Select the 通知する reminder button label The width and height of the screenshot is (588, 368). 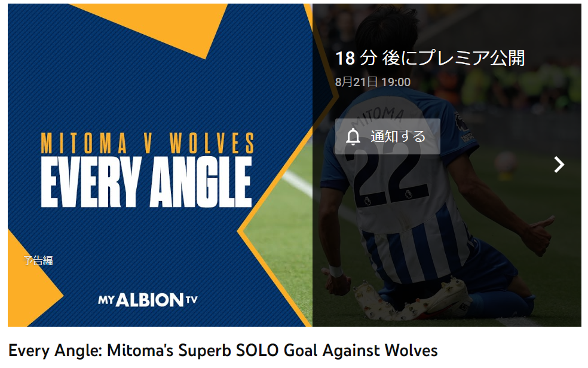[x=398, y=136]
